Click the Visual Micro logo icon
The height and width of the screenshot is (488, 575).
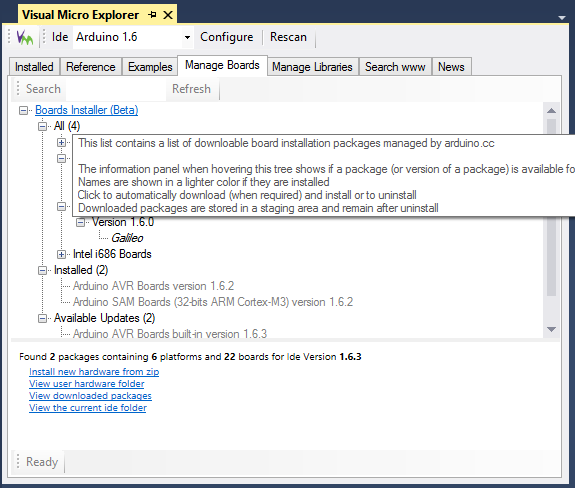[x=25, y=37]
